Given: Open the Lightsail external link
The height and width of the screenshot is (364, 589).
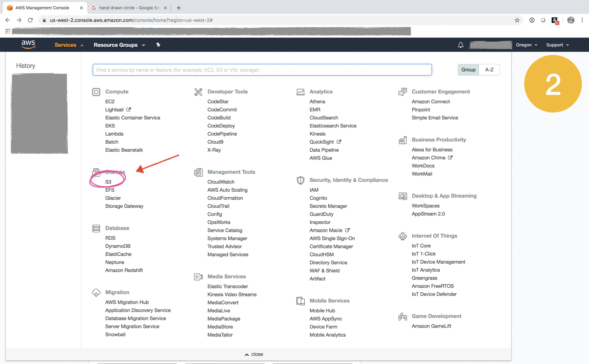Looking at the screenshot, I should click(x=118, y=110).
